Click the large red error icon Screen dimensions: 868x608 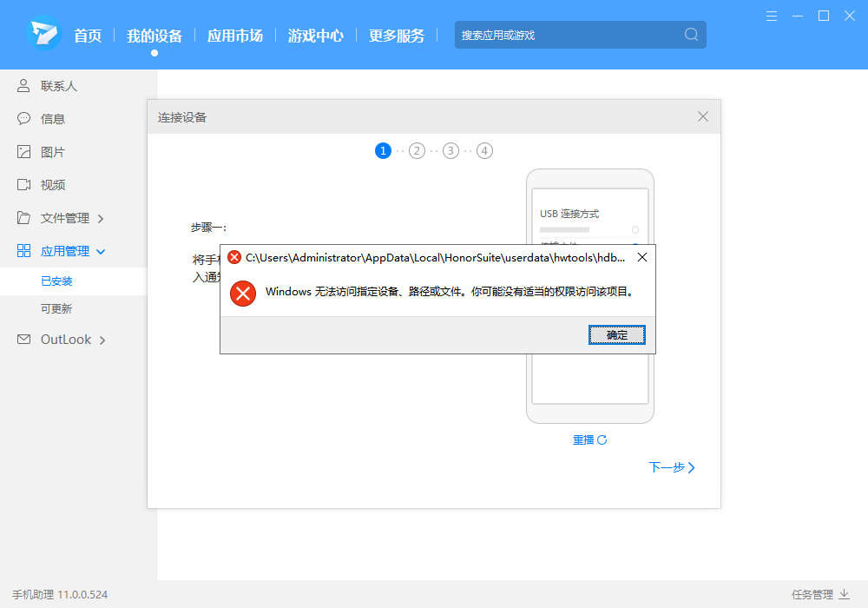[x=243, y=294]
